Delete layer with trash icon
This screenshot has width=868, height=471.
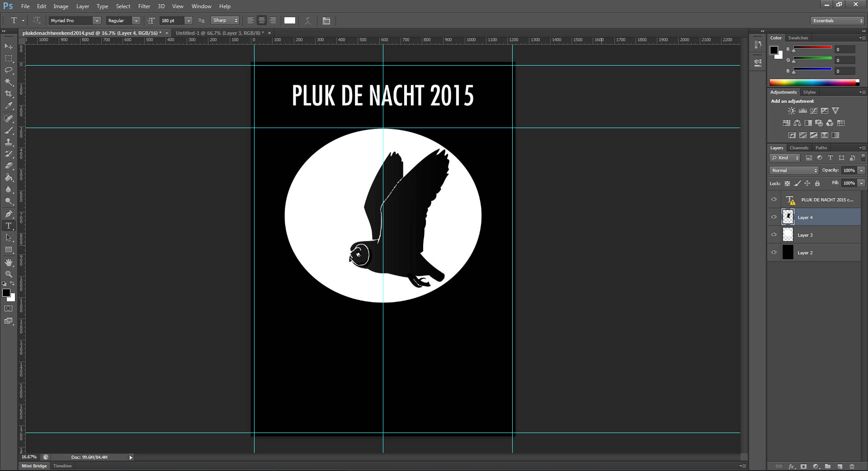pyautogui.click(x=852, y=466)
